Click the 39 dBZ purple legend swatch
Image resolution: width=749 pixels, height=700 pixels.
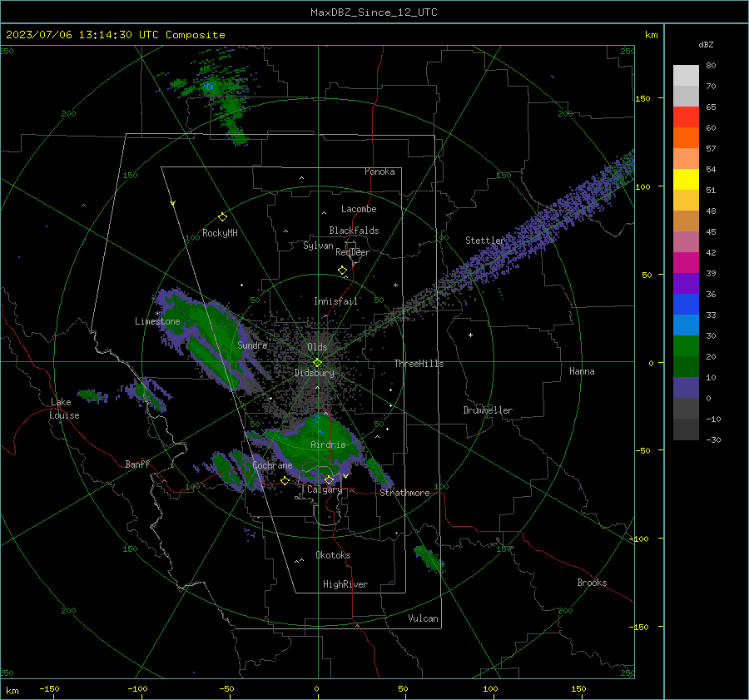686,283
